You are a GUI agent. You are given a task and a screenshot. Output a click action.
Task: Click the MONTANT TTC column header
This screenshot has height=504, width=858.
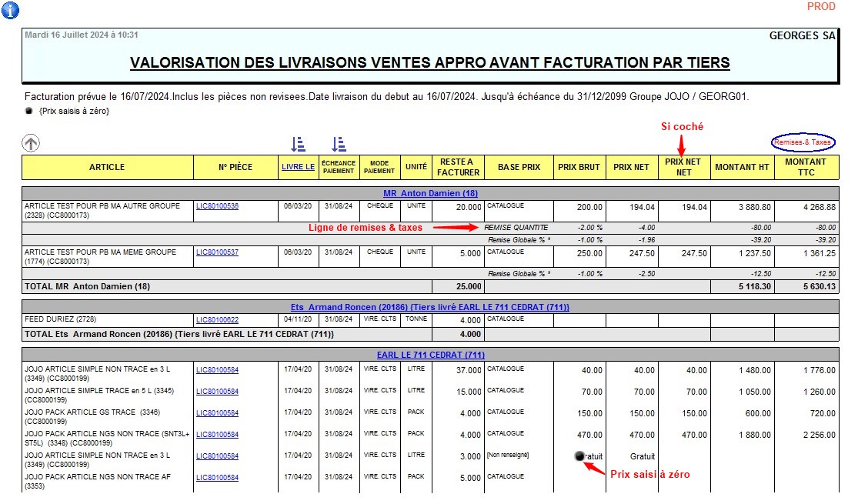point(806,167)
